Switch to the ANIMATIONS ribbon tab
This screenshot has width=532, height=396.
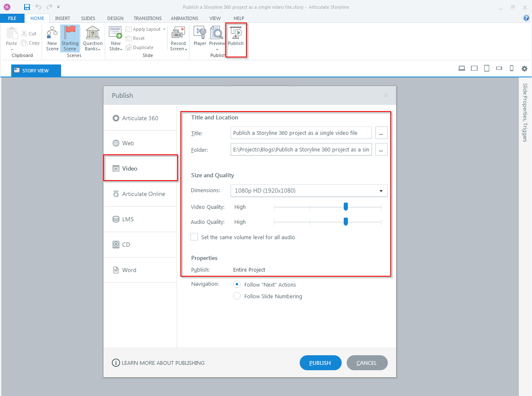tap(185, 18)
